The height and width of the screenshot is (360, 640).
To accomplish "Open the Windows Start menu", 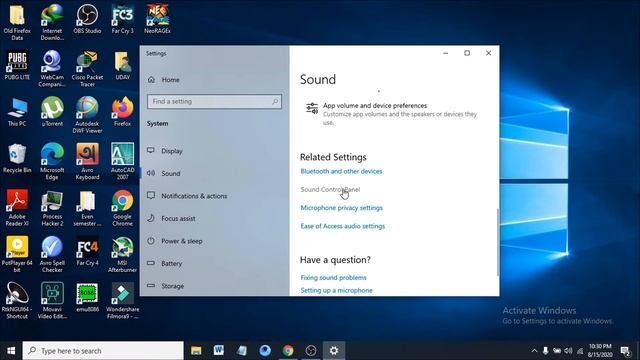I will tap(11, 351).
